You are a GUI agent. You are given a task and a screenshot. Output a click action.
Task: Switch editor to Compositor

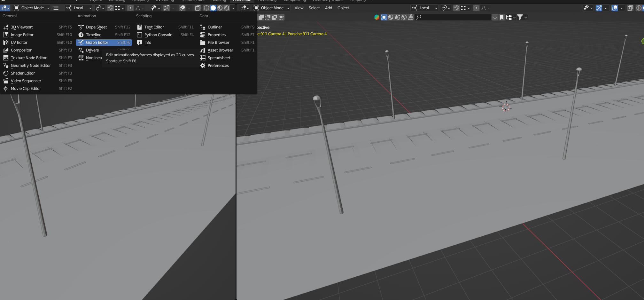(37, 50)
